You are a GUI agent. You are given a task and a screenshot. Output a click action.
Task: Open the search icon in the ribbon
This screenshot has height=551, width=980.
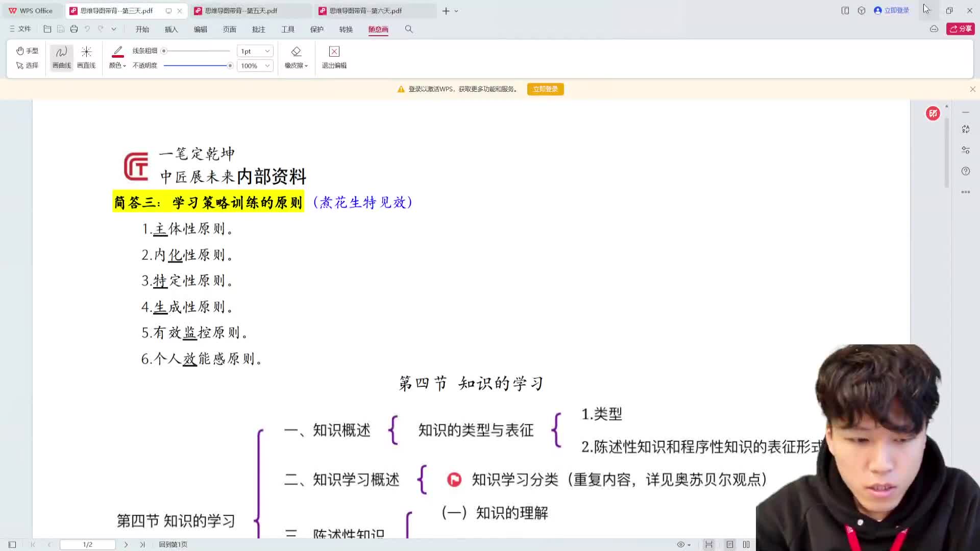point(409,29)
